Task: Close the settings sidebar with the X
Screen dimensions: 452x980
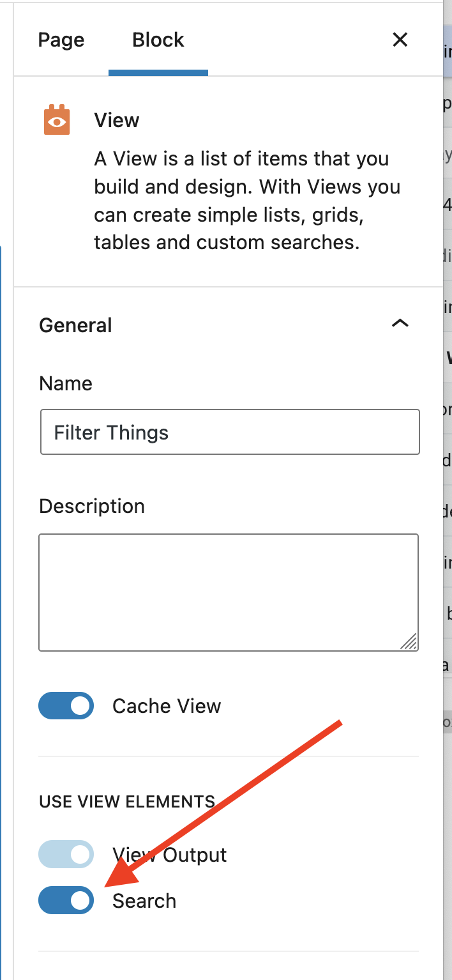Action: [400, 40]
